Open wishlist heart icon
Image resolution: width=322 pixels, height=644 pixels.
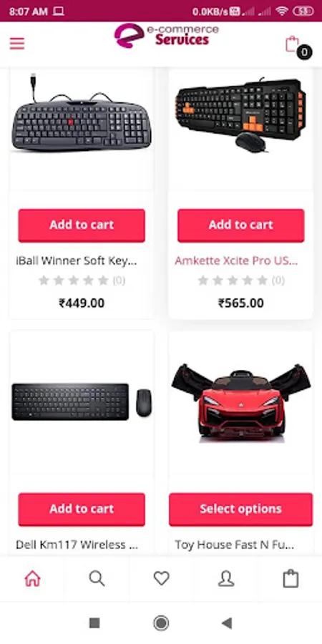coord(162,578)
